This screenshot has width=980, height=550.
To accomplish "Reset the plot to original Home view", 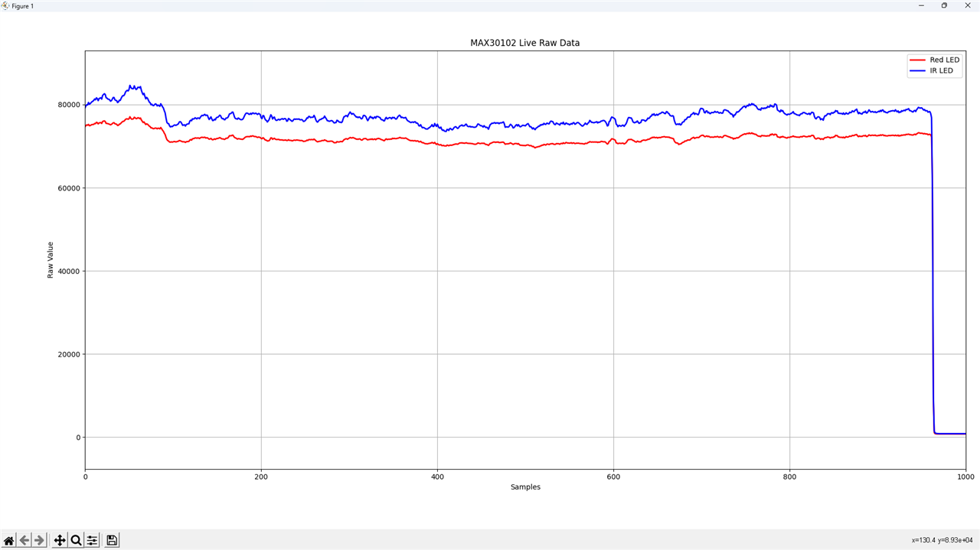I will click(x=8, y=540).
